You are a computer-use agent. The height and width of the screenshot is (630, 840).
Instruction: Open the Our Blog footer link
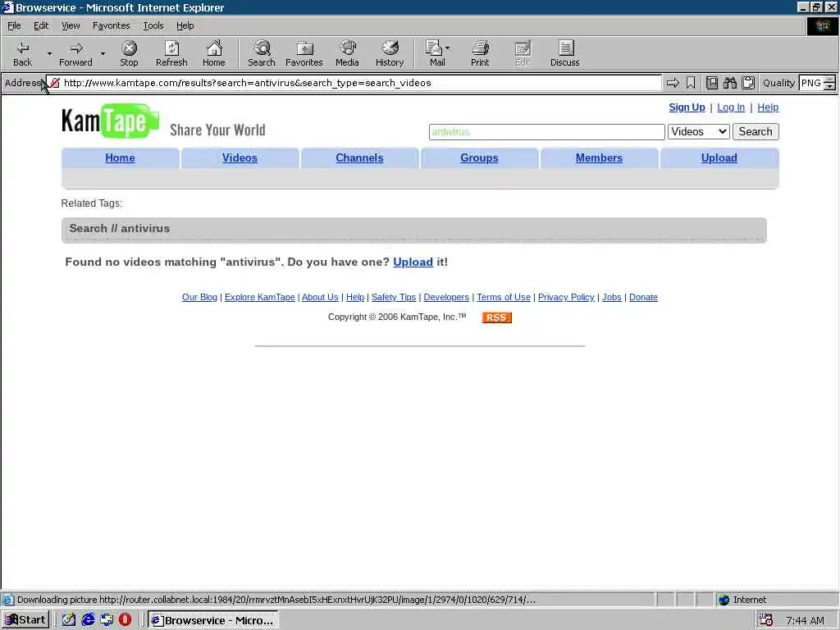click(x=199, y=297)
